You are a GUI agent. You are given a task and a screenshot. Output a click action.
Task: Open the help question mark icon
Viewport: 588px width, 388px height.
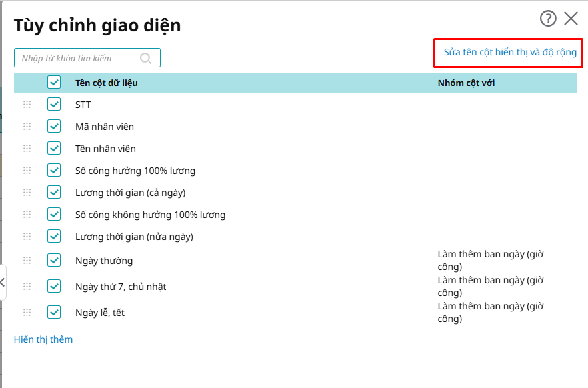[x=548, y=19]
